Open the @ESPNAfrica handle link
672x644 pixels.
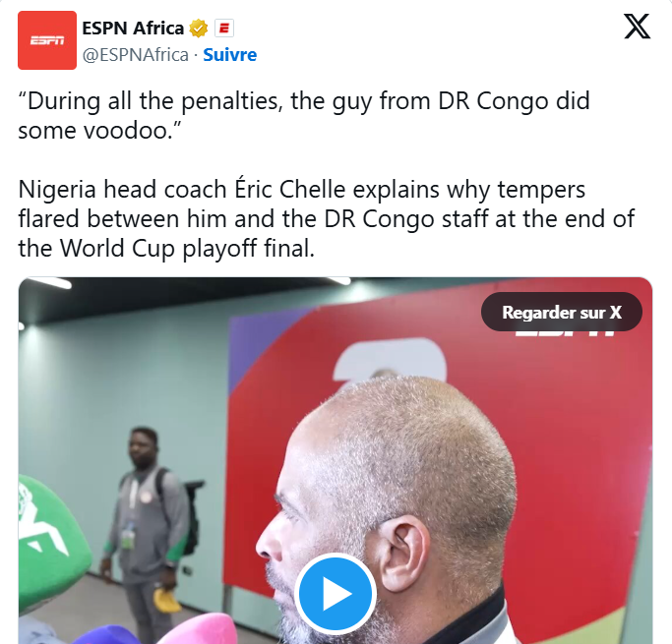click(136, 55)
